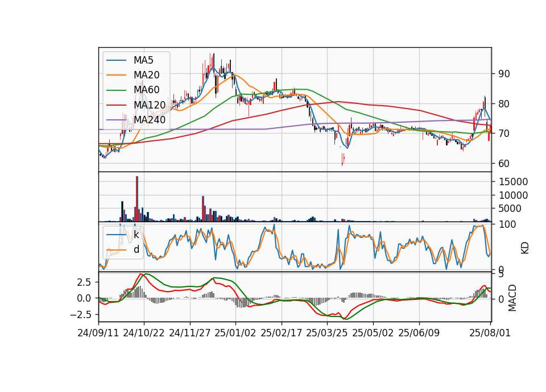Click the tallest volume bar
This screenshot has height=392, width=546.
[x=137, y=199]
